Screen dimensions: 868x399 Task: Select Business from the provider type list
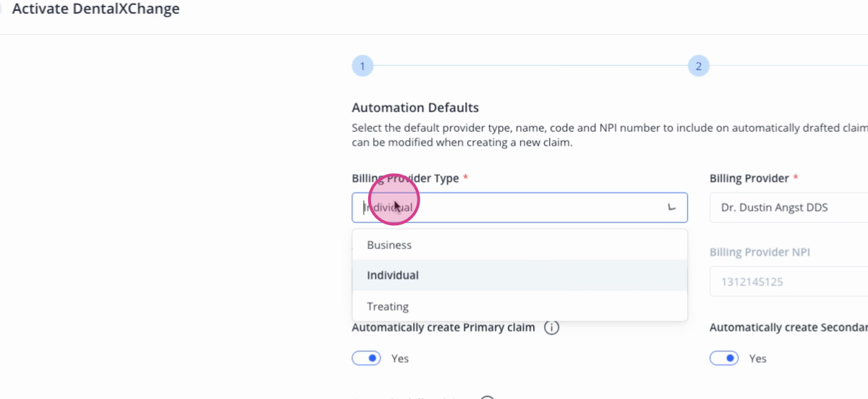pyautogui.click(x=519, y=245)
